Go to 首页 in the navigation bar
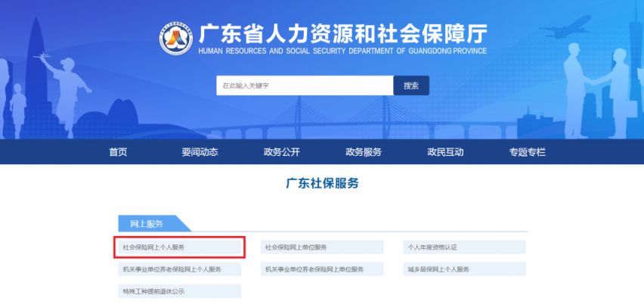Screen dimensions: 644x308 (x=118, y=152)
